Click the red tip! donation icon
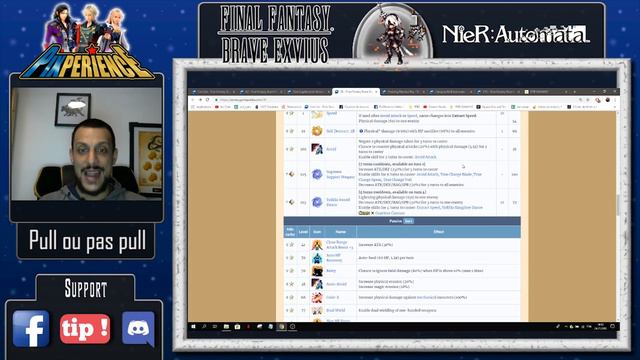This screenshot has height=360, width=640. tap(85, 329)
